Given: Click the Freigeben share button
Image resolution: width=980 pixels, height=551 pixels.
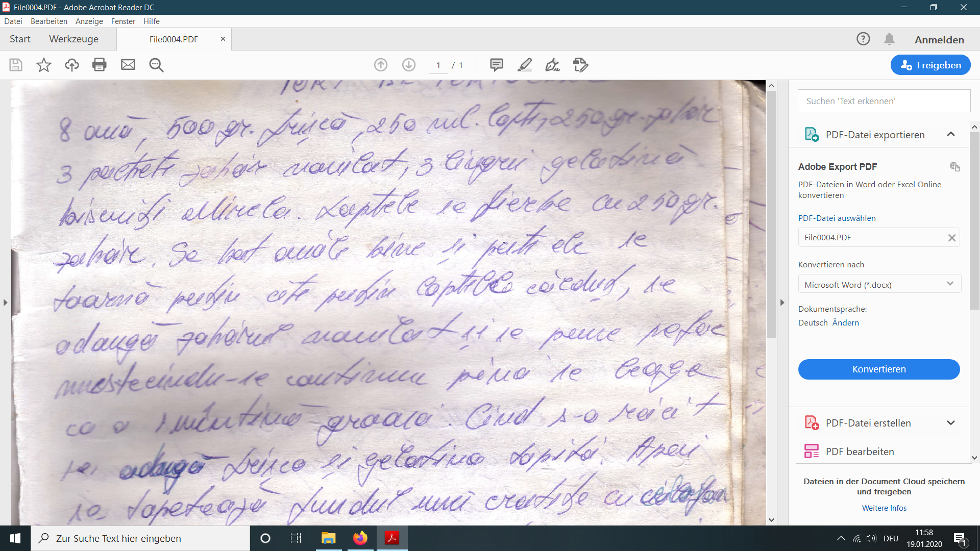Looking at the screenshot, I should pos(930,65).
